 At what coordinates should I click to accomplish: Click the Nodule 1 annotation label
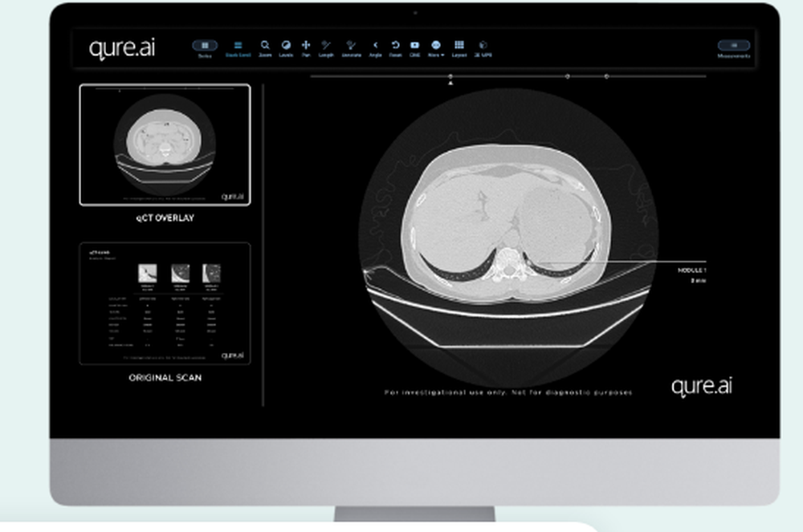tap(691, 270)
